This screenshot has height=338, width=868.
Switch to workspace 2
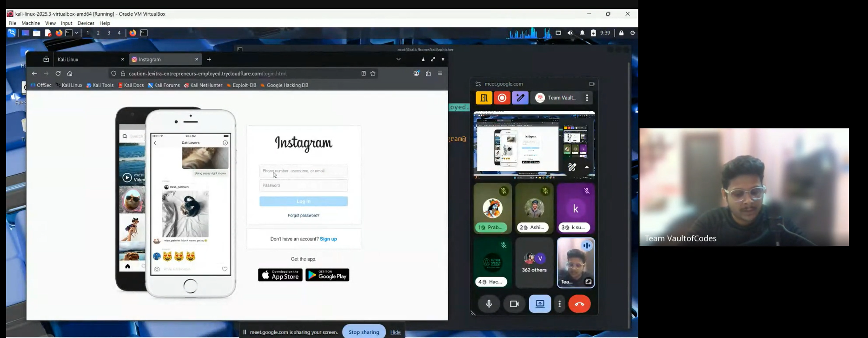coord(98,33)
